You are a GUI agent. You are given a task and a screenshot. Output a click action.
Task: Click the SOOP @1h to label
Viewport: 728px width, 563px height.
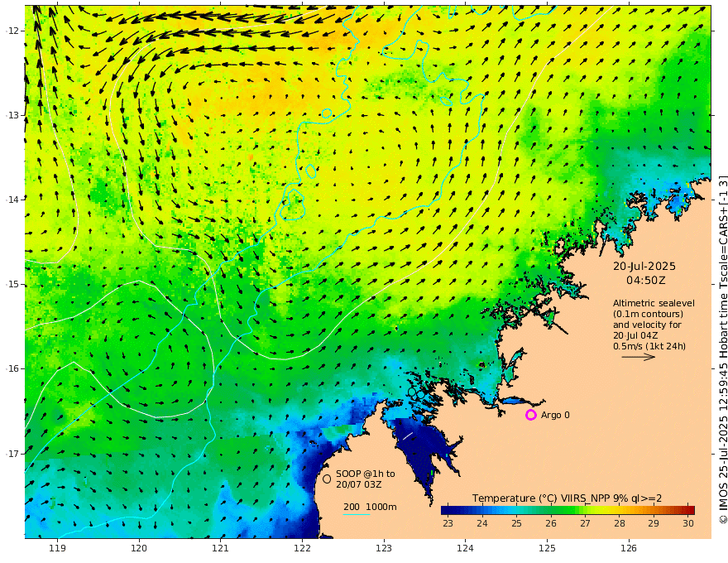click(366, 474)
